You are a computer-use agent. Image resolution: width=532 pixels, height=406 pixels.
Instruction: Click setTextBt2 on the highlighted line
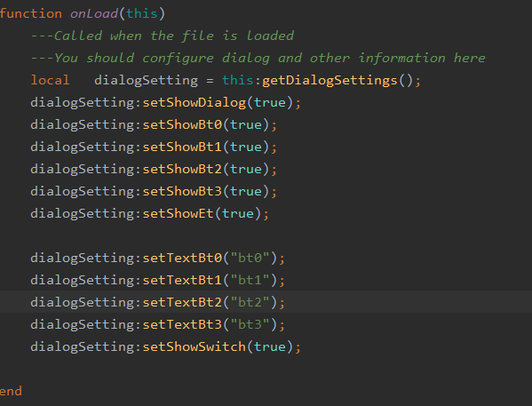pos(182,302)
